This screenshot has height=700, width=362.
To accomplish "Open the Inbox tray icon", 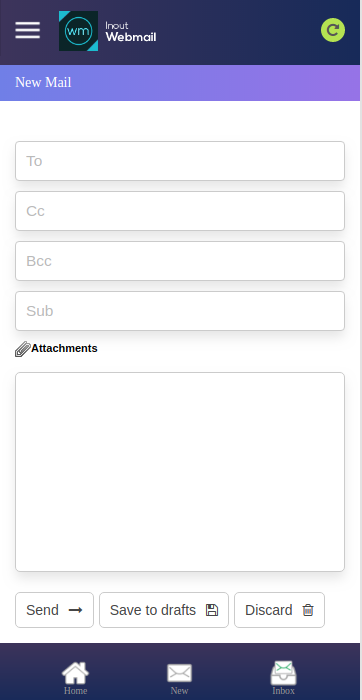I will pos(283,673).
